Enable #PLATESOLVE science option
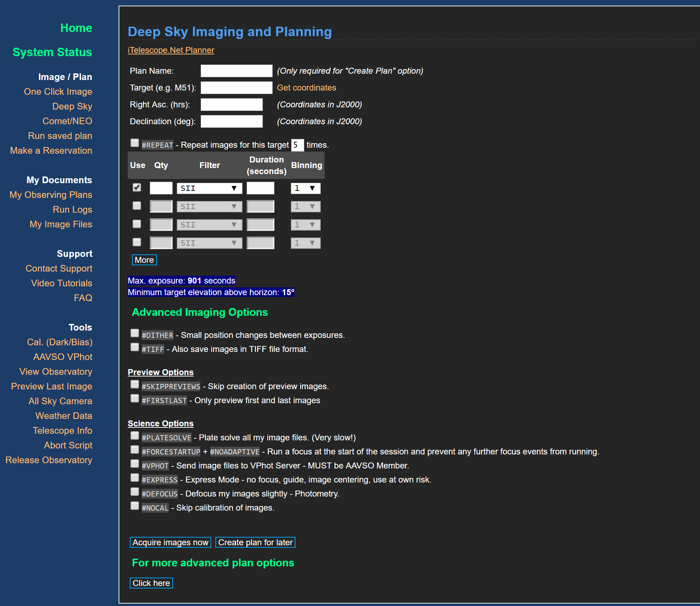700x606 pixels. [135, 436]
